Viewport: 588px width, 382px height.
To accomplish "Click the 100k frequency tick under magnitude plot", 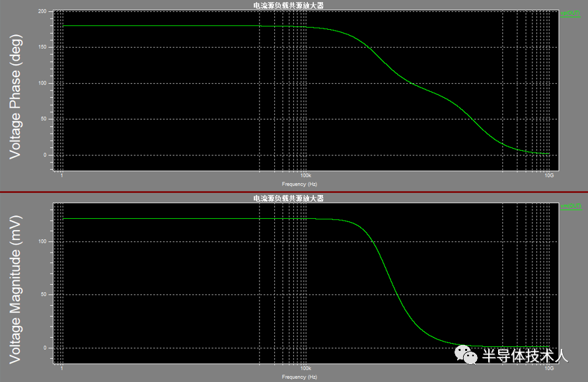I will click(306, 369).
